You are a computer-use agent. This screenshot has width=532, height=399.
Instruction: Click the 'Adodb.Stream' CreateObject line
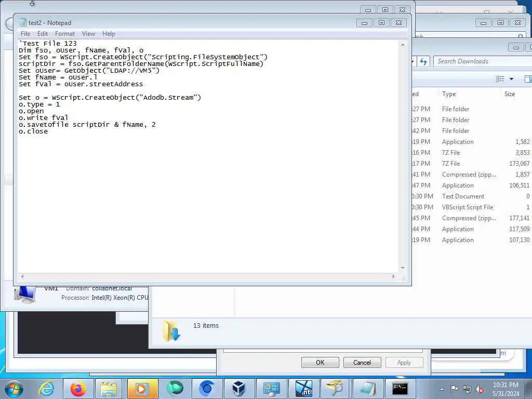click(x=110, y=97)
